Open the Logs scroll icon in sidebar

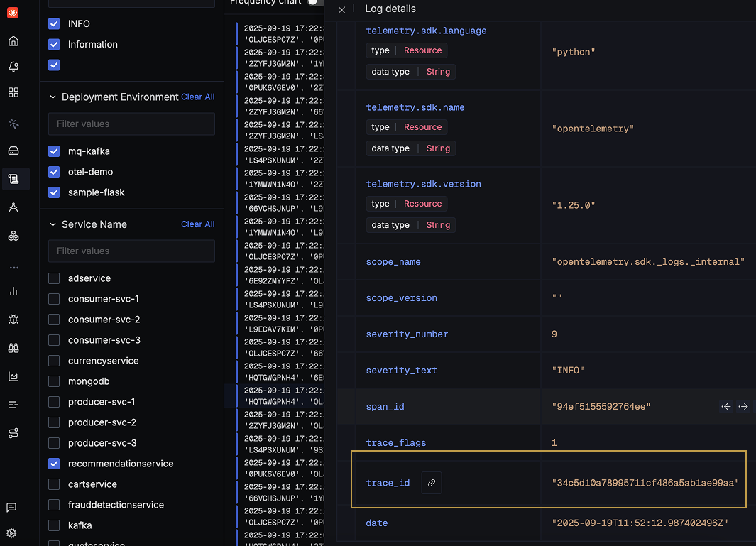13,179
